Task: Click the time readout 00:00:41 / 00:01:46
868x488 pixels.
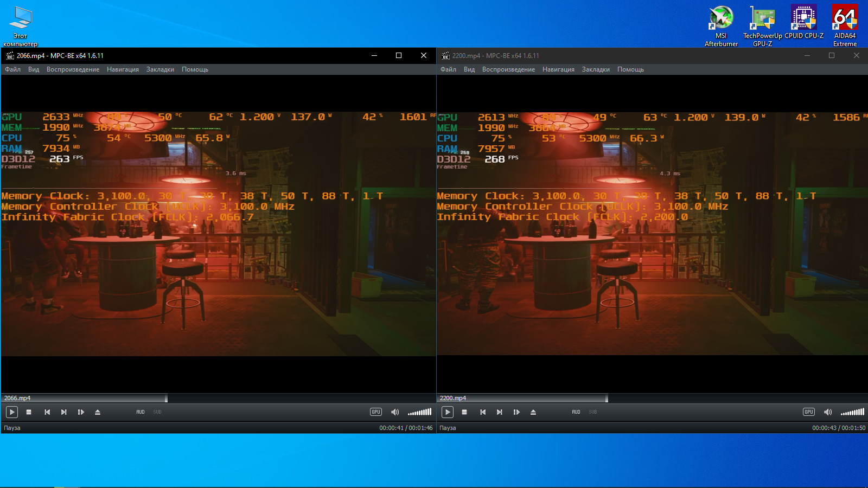Action: [406, 428]
